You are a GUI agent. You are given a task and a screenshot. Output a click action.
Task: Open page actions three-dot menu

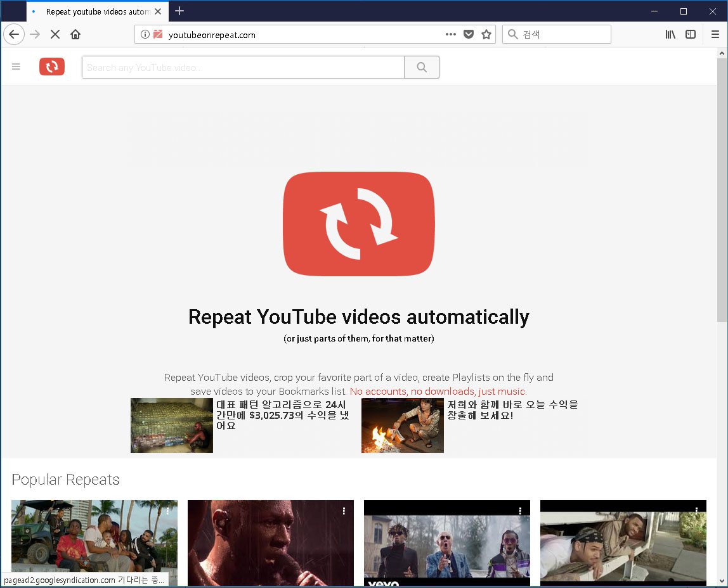tap(450, 34)
